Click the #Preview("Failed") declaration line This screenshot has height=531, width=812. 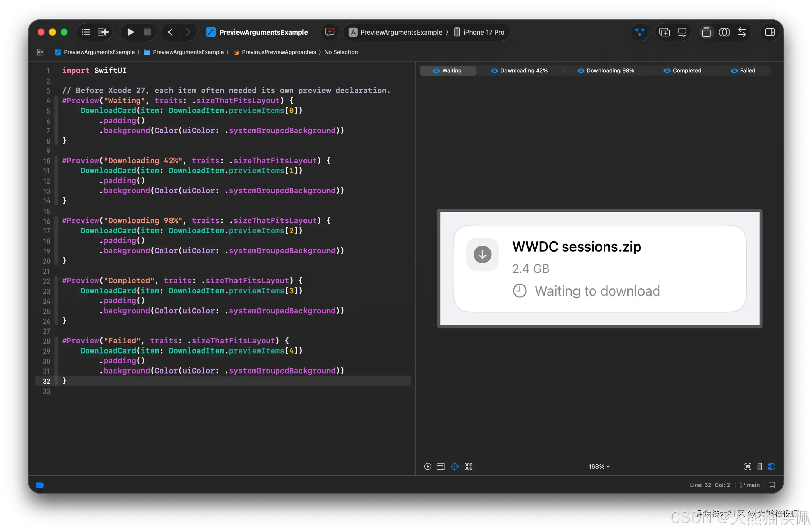(175, 341)
